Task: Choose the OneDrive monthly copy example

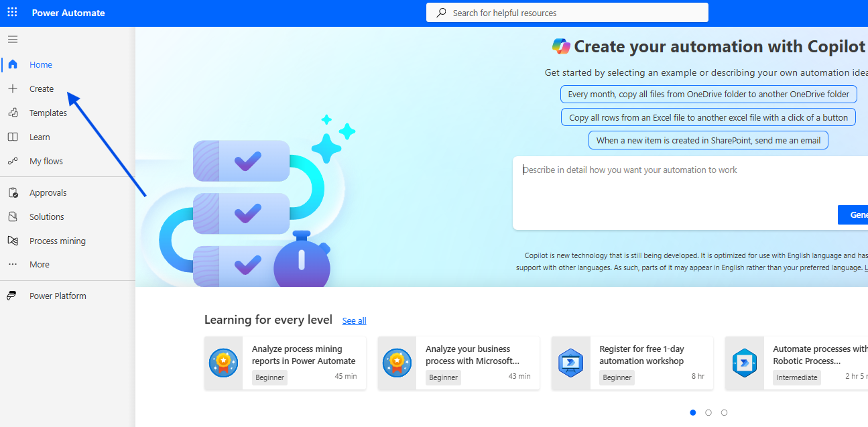Action: (708, 95)
